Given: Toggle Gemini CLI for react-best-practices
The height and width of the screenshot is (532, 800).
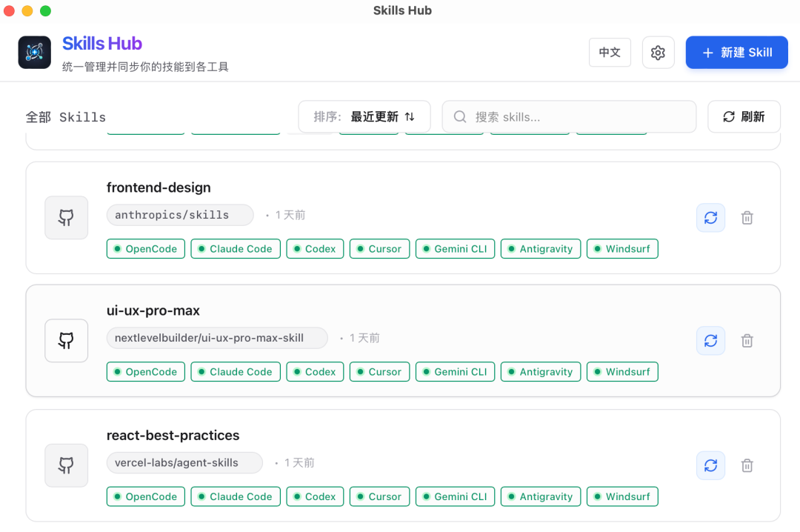Looking at the screenshot, I should [x=454, y=496].
